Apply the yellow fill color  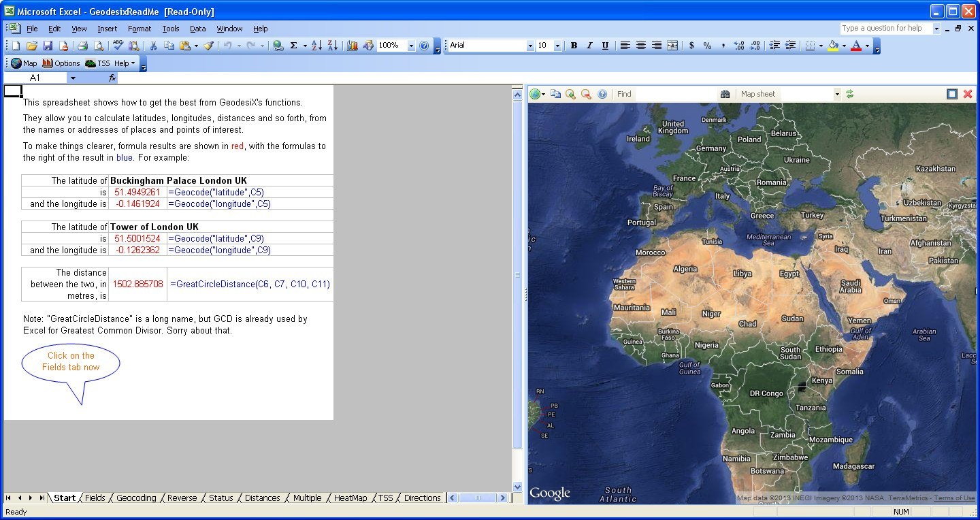pos(833,46)
